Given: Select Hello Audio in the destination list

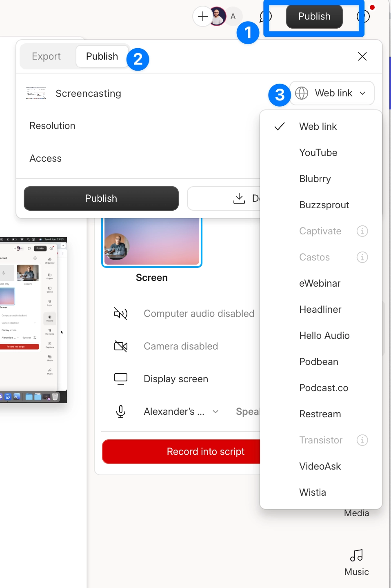Looking at the screenshot, I should pos(321,336).
